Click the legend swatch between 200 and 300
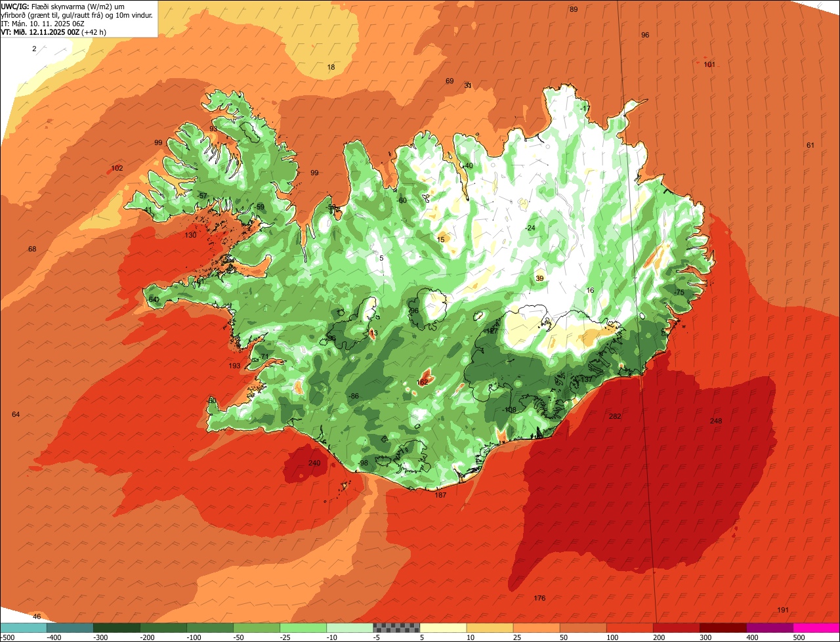This screenshot has height=642, width=840. 675,628
